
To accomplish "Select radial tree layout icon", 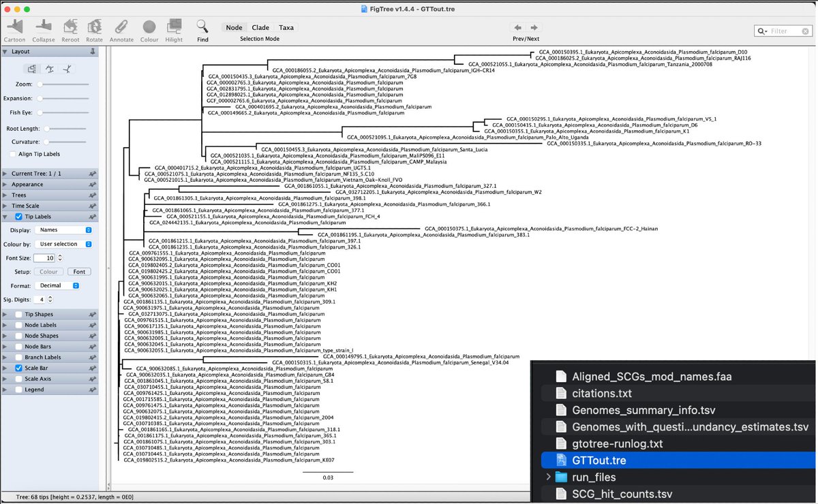I will pyautogui.click(x=67, y=68).
